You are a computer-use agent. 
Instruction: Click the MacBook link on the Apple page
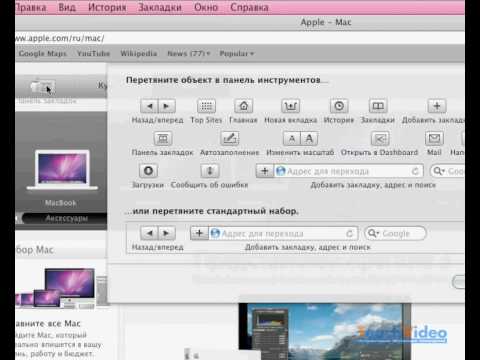click(x=61, y=203)
